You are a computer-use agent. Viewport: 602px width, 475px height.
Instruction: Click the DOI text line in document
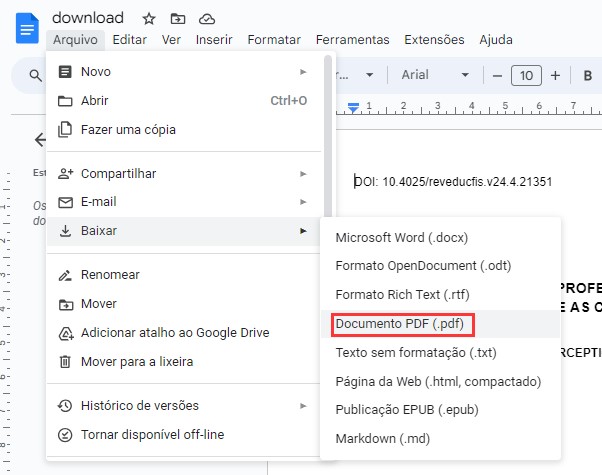453,182
